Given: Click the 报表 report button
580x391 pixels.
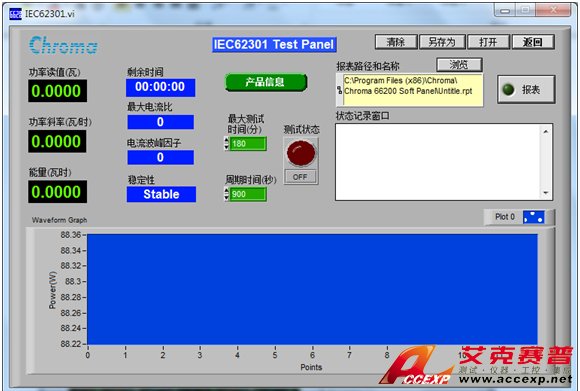Looking at the screenshot, I should pos(526,89).
